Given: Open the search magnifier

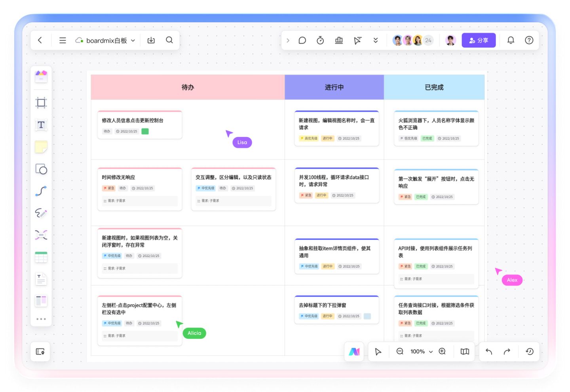Looking at the screenshot, I should coord(169,40).
